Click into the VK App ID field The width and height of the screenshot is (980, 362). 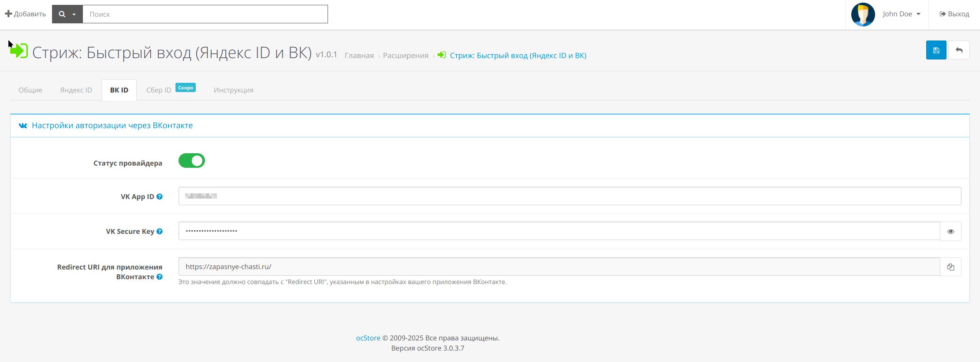[x=570, y=196]
